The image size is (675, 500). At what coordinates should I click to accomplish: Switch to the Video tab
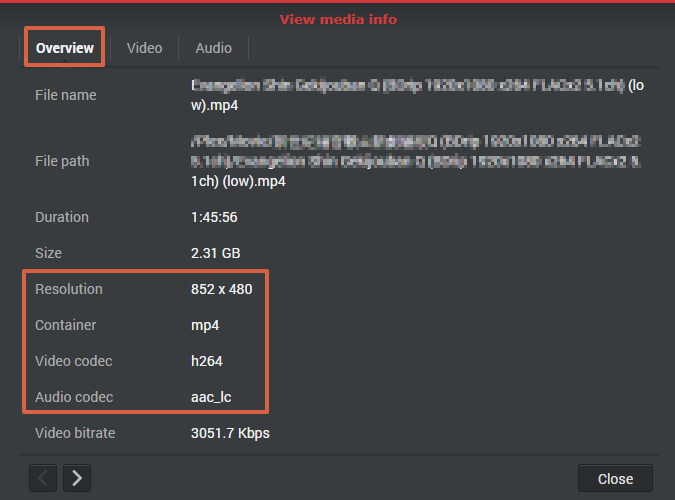point(144,48)
